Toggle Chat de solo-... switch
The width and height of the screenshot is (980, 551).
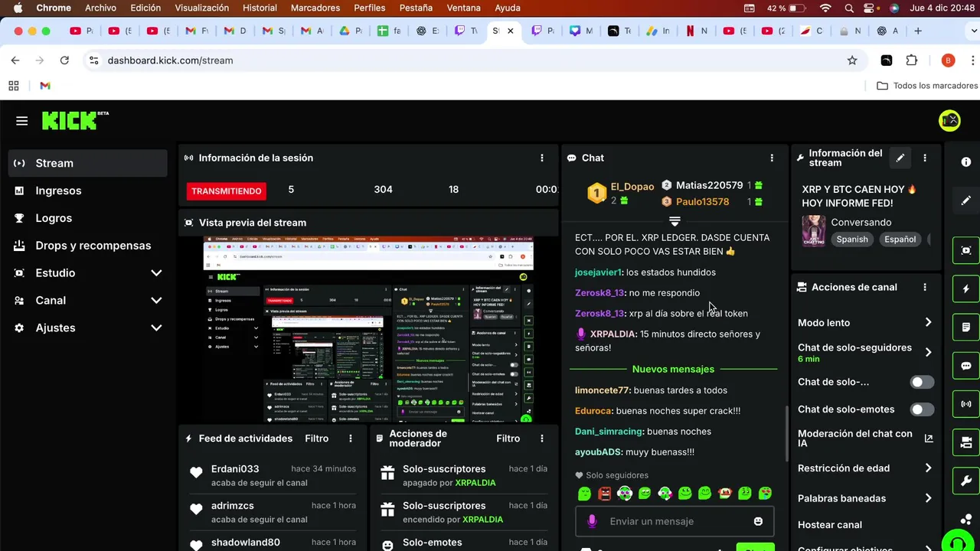[922, 382]
